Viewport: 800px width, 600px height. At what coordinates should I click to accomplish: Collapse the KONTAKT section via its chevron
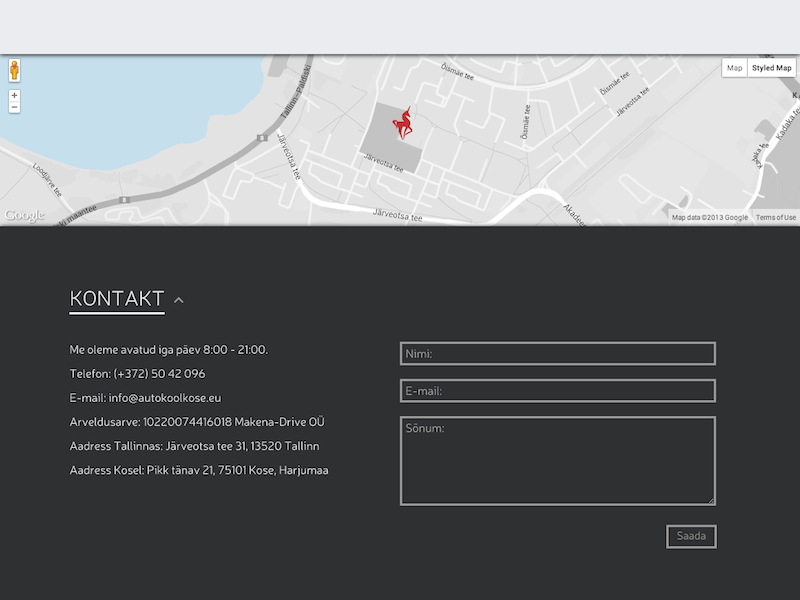coord(179,299)
